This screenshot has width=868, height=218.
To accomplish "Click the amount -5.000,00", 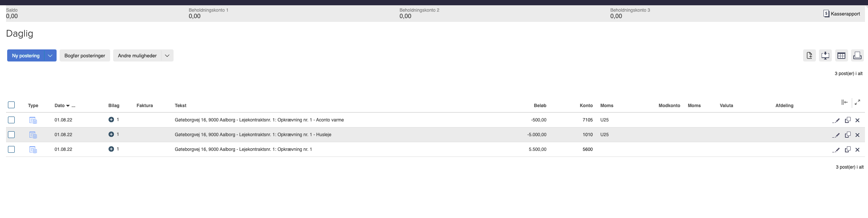I will tap(537, 135).
